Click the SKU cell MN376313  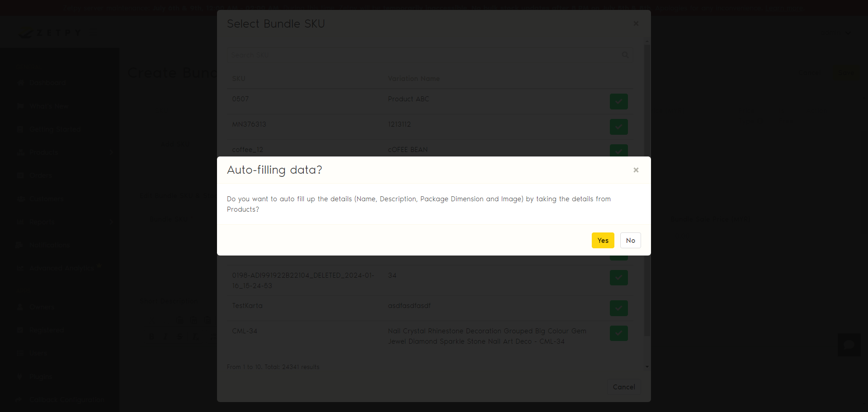pos(249,124)
